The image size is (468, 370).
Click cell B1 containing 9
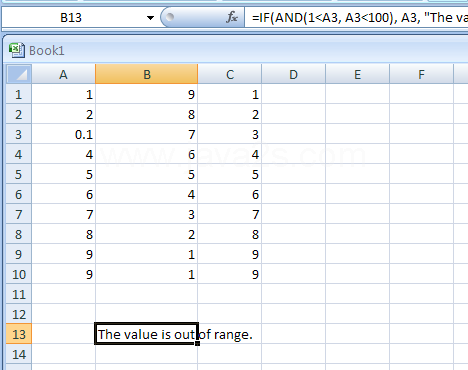pos(147,94)
